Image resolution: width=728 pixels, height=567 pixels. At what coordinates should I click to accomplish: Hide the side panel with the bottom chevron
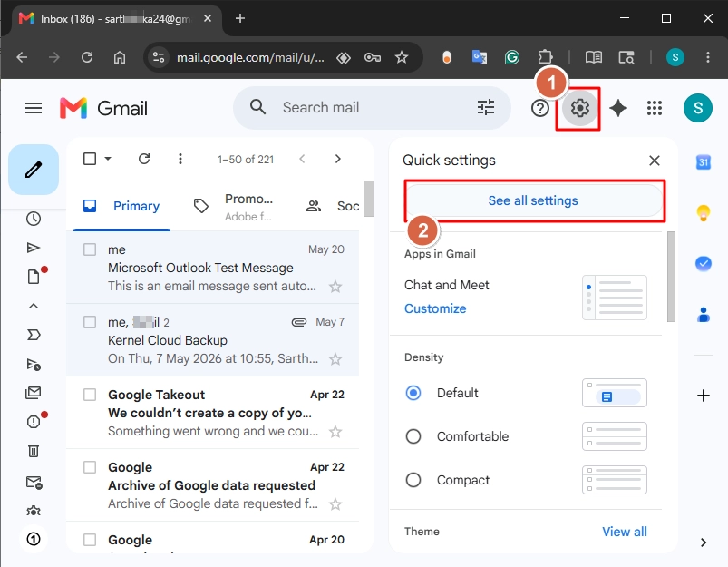pos(704,543)
